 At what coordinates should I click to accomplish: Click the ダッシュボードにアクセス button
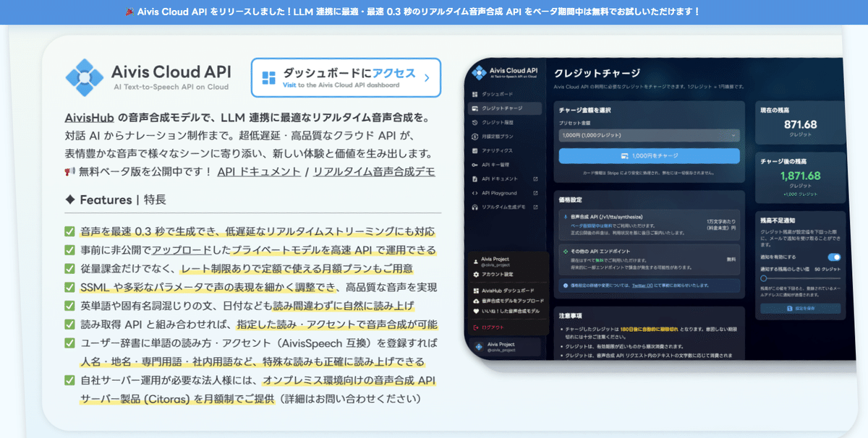click(346, 77)
